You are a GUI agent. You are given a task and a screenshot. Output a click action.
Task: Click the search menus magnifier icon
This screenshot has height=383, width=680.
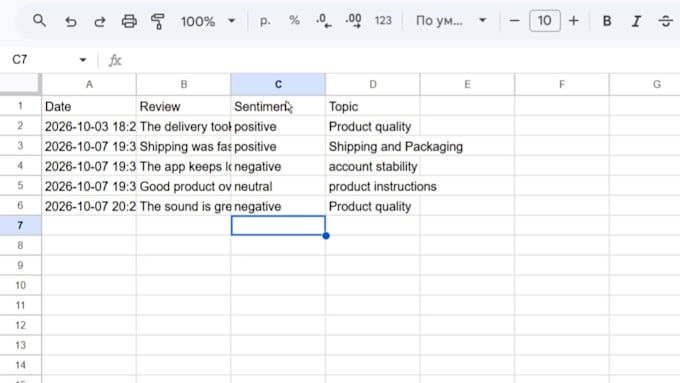(39, 20)
